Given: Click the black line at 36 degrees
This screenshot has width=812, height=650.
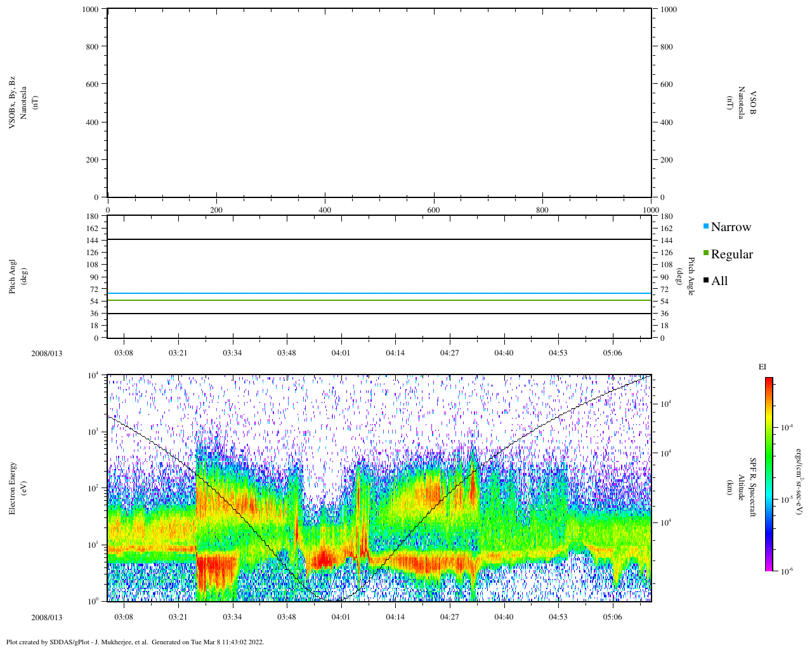Looking at the screenshot, I should tap(379, 314).
